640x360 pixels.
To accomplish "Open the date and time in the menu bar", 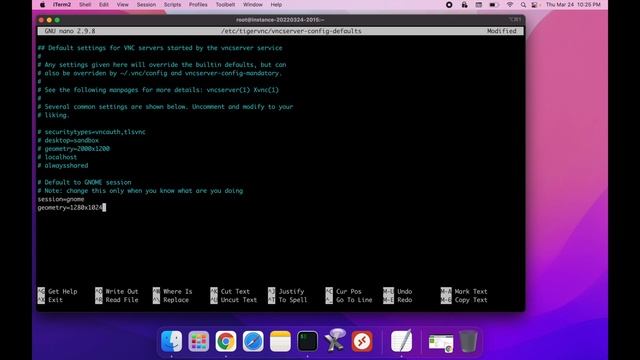I will (x=573, y=5).
